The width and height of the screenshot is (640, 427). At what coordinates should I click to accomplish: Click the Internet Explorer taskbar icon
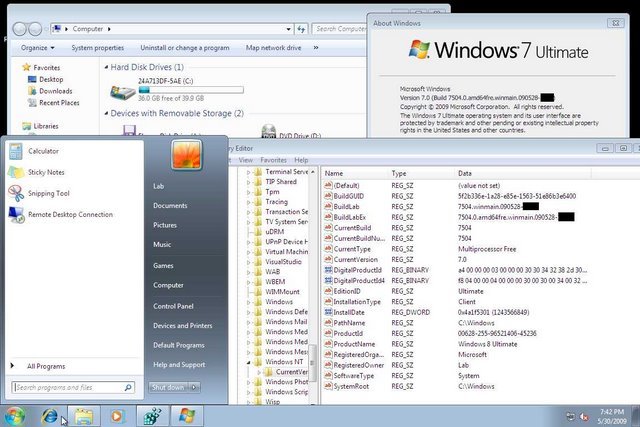[x=50, y=414]
